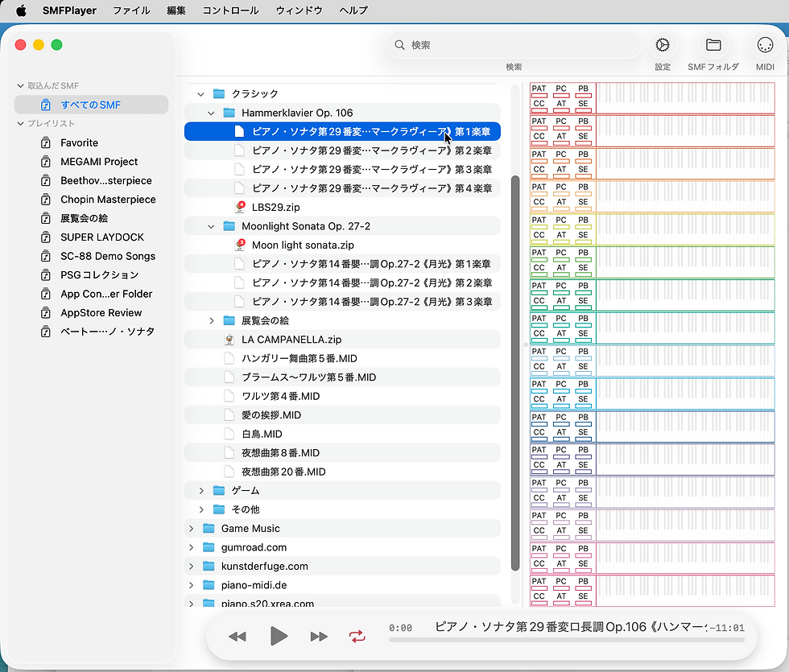Expand the ゲーム folder

[x=201, y=490]
